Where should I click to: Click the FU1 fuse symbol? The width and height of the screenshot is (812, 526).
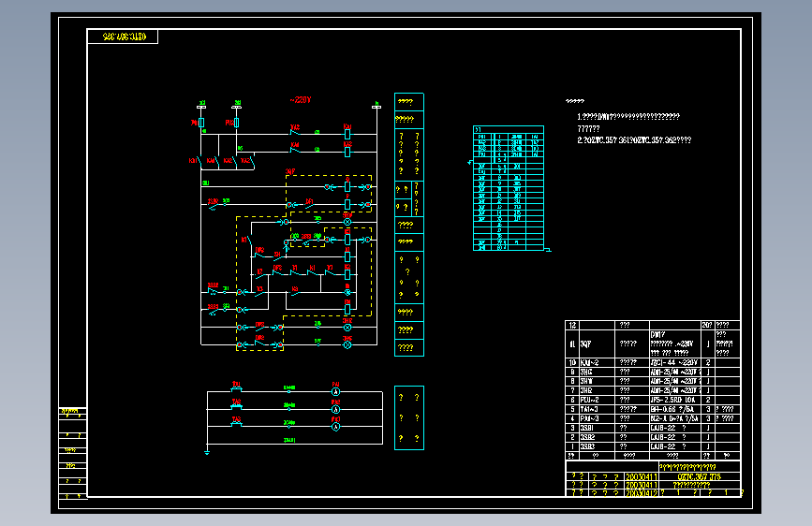click(201, 123)
